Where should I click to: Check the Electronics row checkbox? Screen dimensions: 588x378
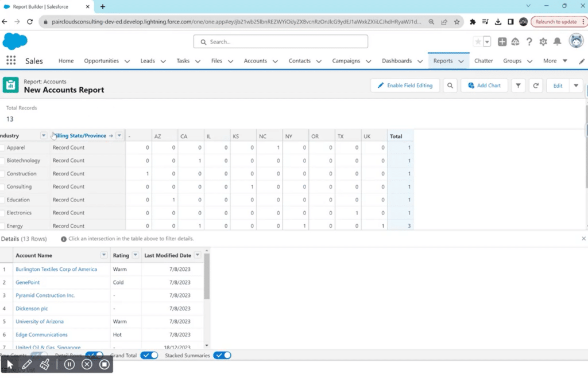click(2, 213)
